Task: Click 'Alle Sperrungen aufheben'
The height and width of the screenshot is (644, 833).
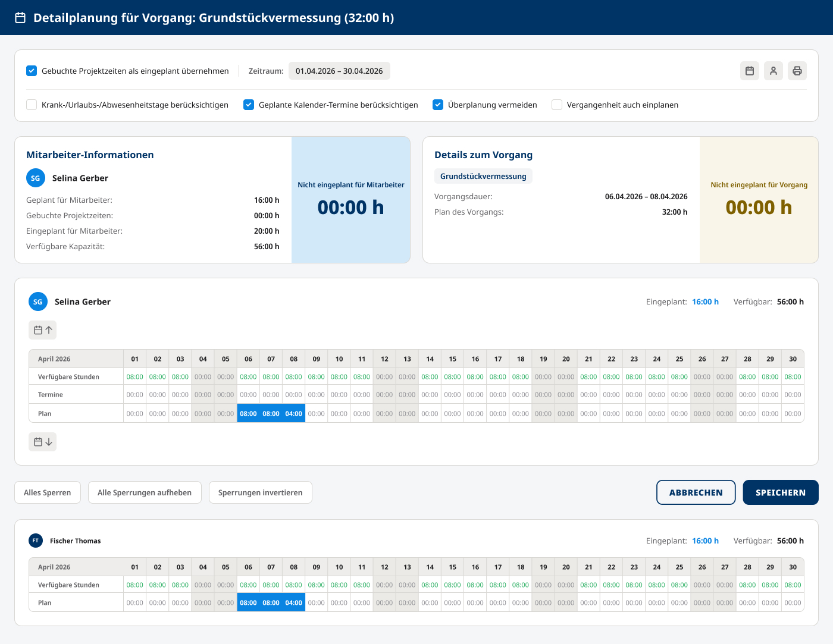Action: (145, 492)
